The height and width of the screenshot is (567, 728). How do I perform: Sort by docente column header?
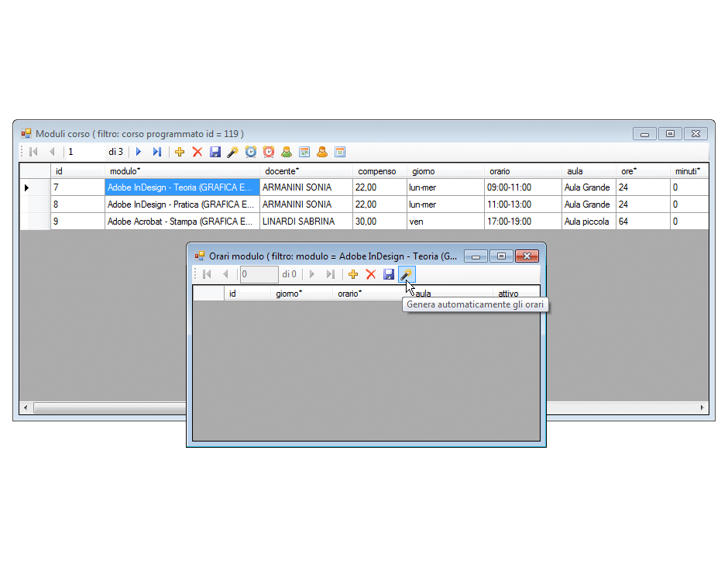coord(306,171)
